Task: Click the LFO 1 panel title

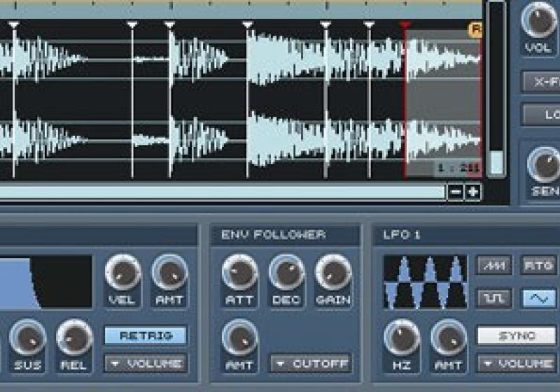Action: [402, 234]
